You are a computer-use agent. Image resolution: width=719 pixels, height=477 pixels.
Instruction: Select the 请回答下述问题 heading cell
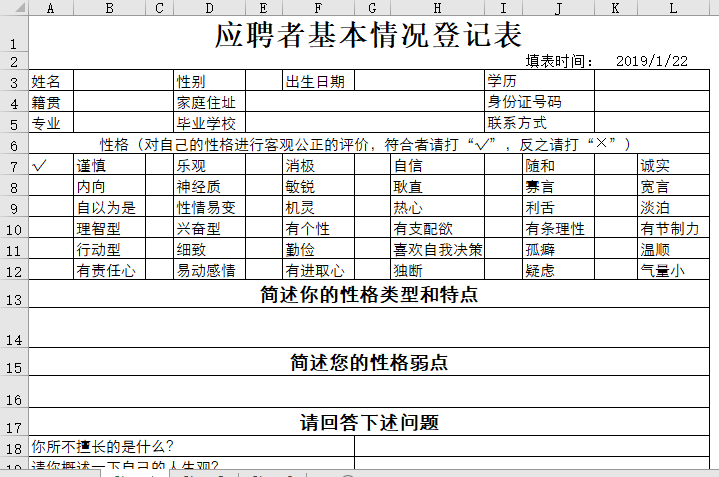pyautogui.click(x=369, y=422)
